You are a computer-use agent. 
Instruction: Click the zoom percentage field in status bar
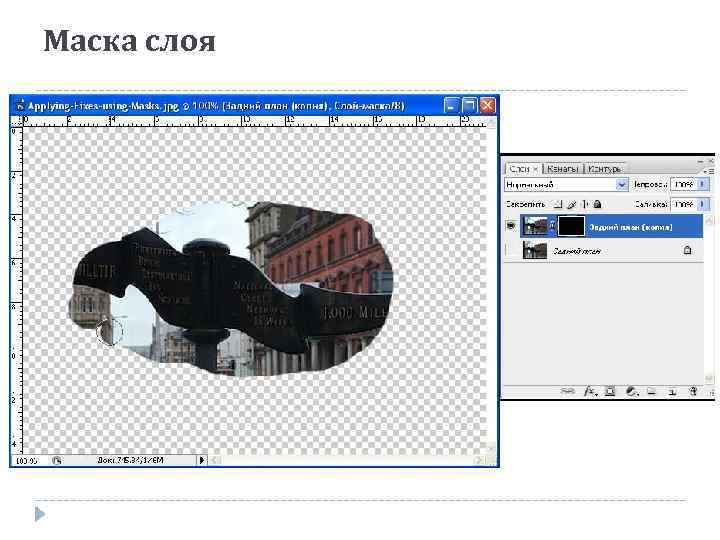29,460
